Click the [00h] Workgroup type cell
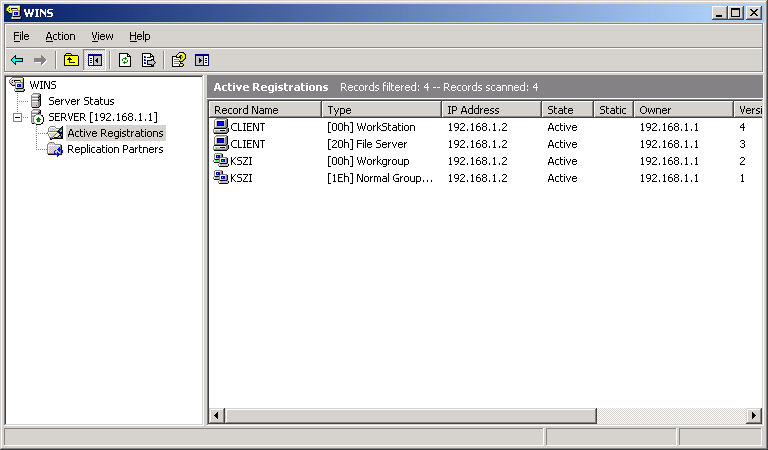Image resolution: width=768 pixels, height=450 pixels. (x=368, y=161)
